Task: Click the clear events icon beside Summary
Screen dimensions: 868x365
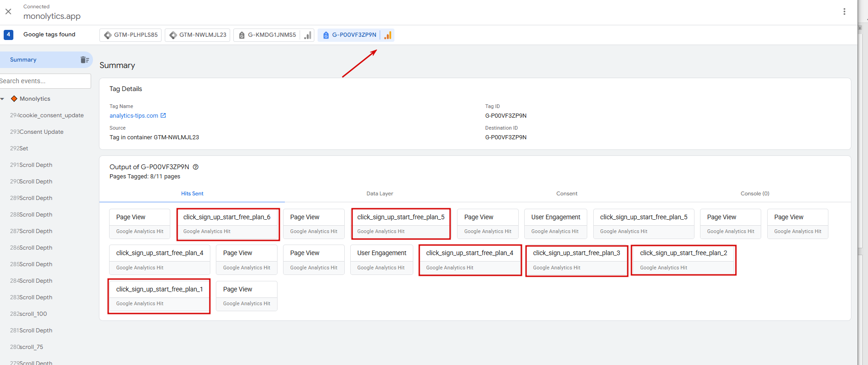Action: coord(85,60)
